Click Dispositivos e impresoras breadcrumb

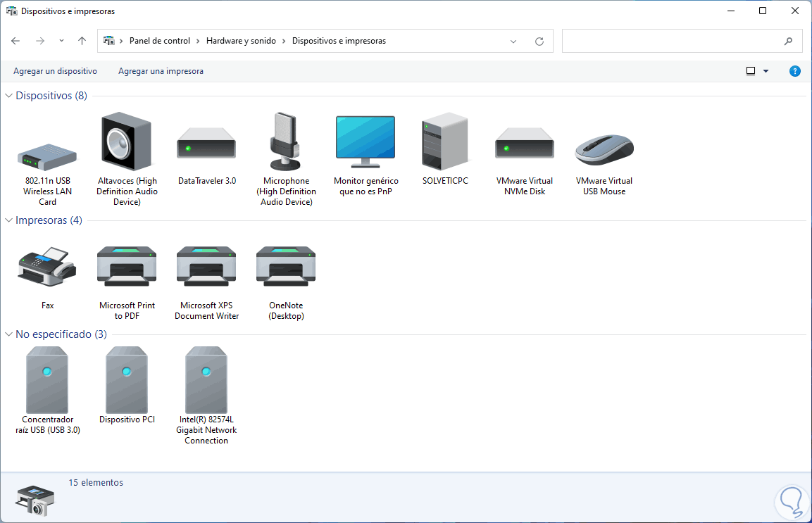(x=339, y=41)
